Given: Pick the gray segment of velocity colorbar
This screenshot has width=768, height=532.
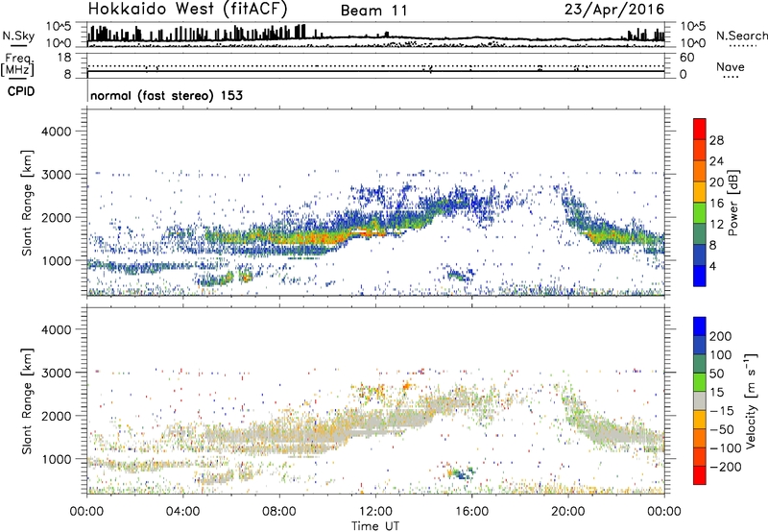Looking at the screenshot, I should [700, 400].
